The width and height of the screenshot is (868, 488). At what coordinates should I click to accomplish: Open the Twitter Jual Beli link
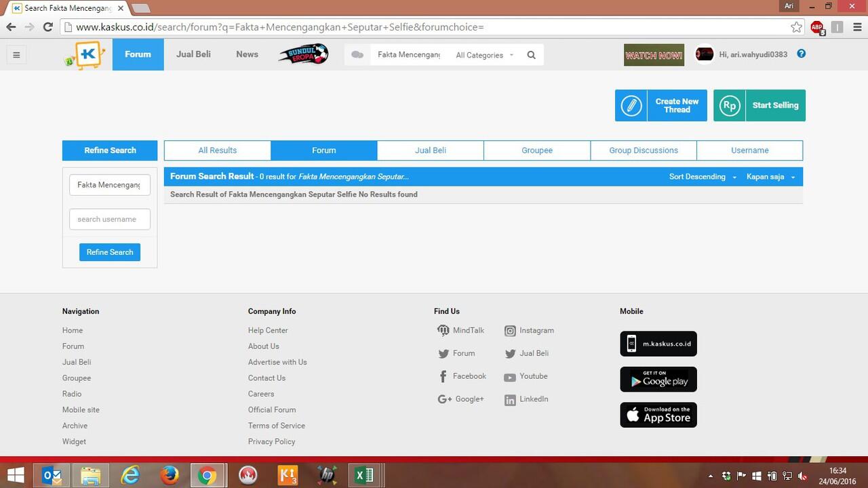pos(527,353)
